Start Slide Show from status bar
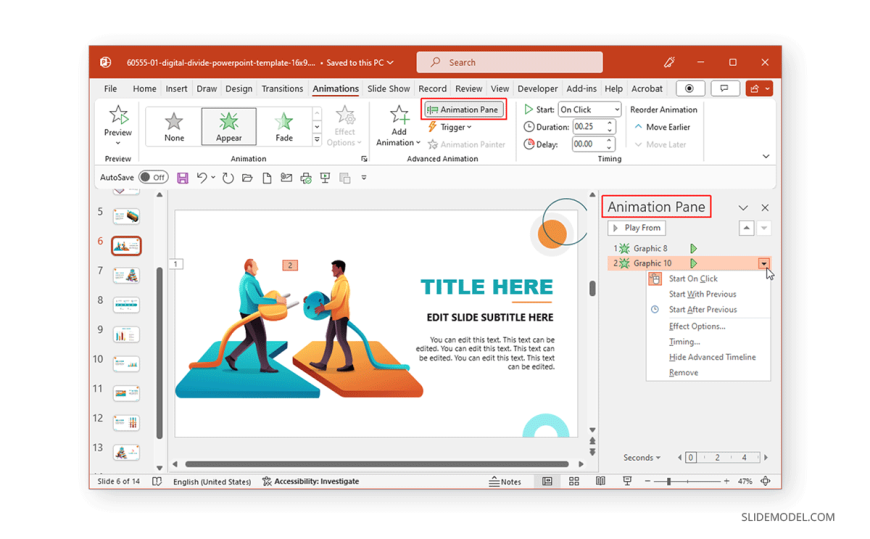Viewport: 870px width, 539px height. (x=627, y=481)
